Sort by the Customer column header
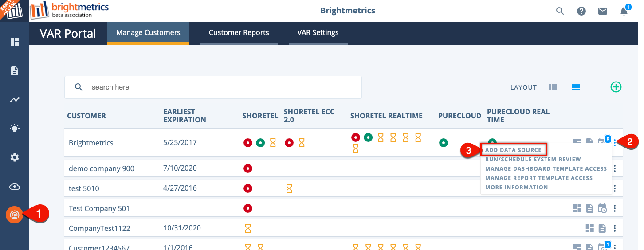Screen dimensions: 644x250 click(86, 116)
